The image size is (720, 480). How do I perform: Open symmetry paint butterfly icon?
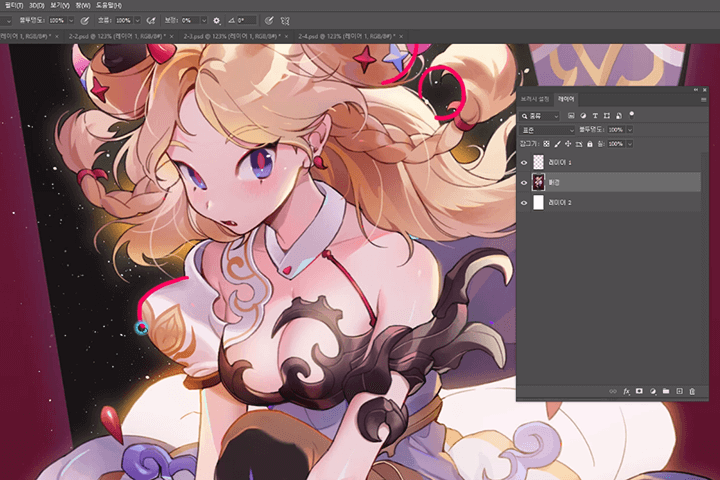click(285, 21)
